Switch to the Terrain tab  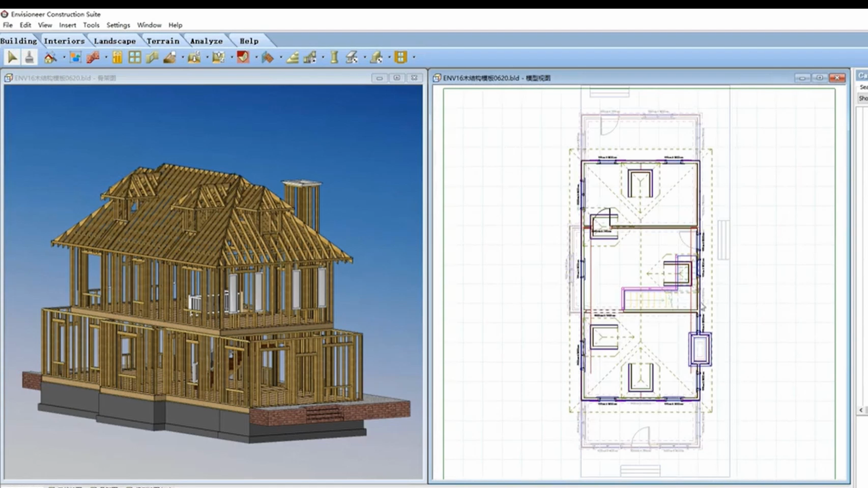163,41
